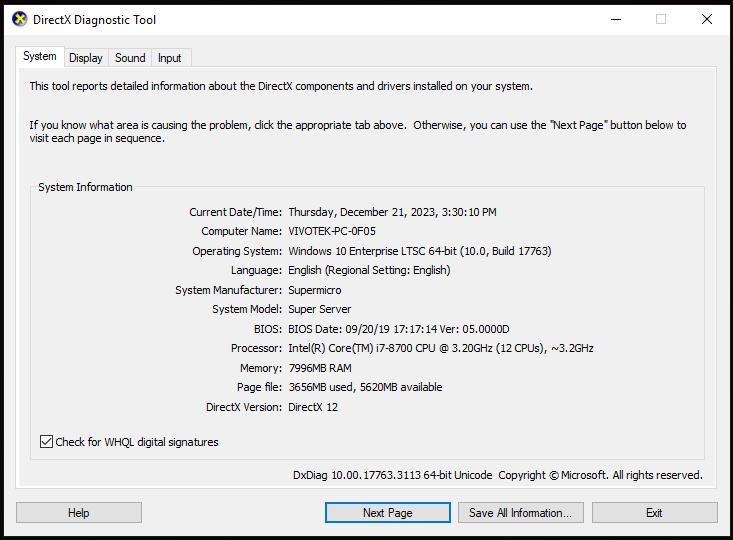Minimize the DirectX Diagnostic Tool window
Viewport: 733px width, 540px height.
point(616,20)
